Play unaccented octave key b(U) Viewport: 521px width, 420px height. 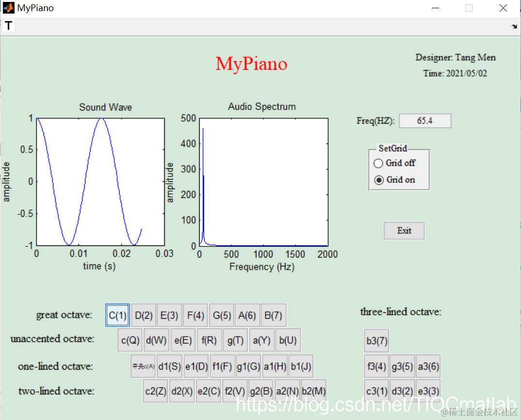(288, 340)
